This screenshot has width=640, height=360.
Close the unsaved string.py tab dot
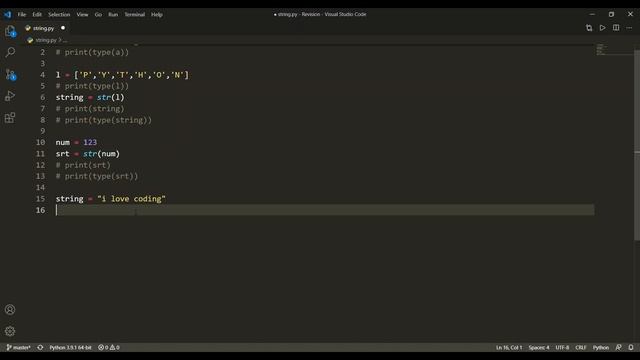point(63,28)
